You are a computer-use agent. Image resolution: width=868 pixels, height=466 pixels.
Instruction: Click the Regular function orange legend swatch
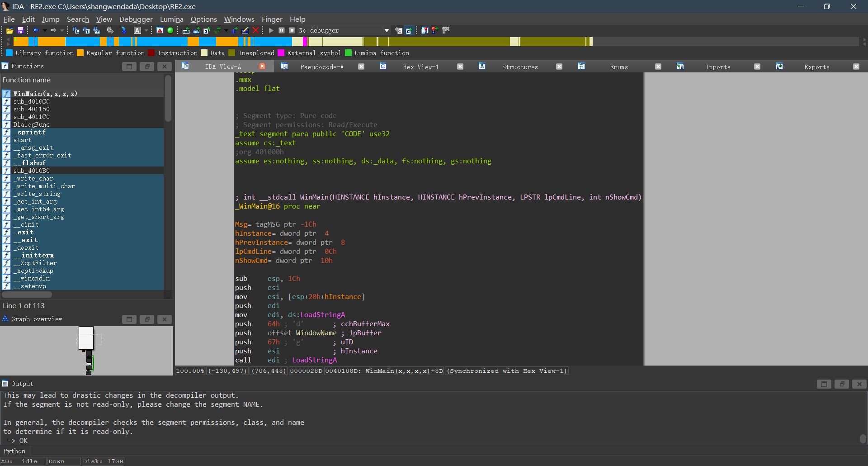click(80, 53)
